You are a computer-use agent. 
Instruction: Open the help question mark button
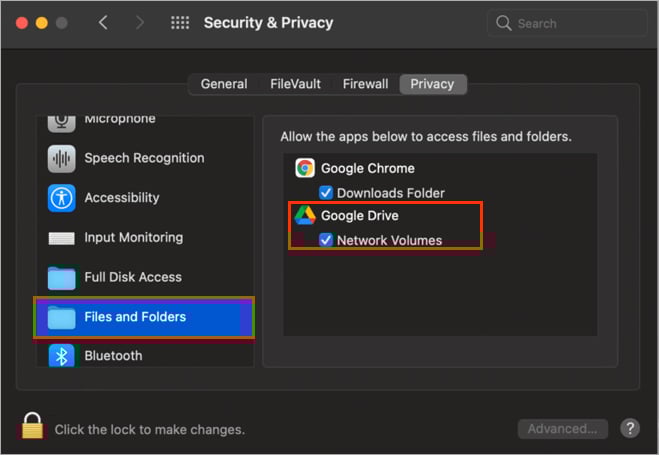[x=630, y=429]
